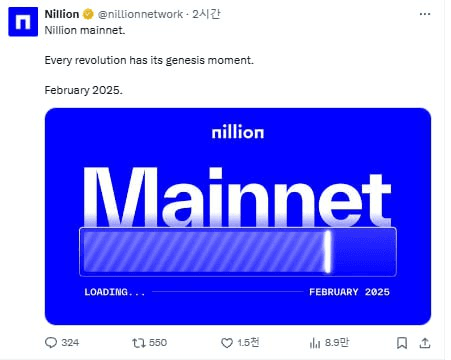Click the 550 repost count
Image resolution: width=451 pixels, height=360 pixels.
click(x=158, y=343)
